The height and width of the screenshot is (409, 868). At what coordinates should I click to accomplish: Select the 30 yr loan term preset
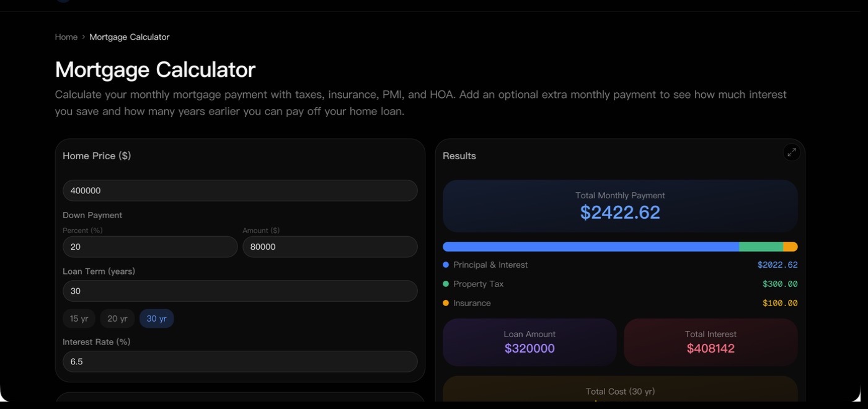pos(156,319)
